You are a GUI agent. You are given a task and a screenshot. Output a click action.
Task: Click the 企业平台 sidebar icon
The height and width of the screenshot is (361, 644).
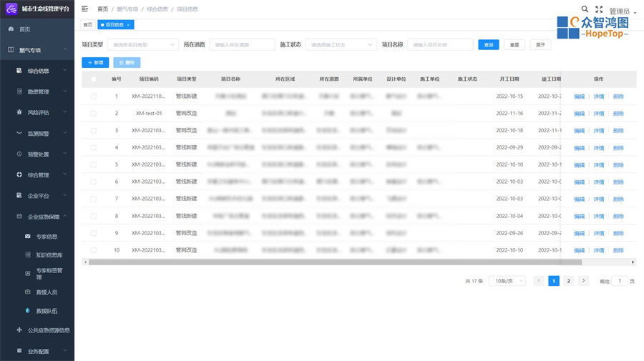(x=19, y=195)
